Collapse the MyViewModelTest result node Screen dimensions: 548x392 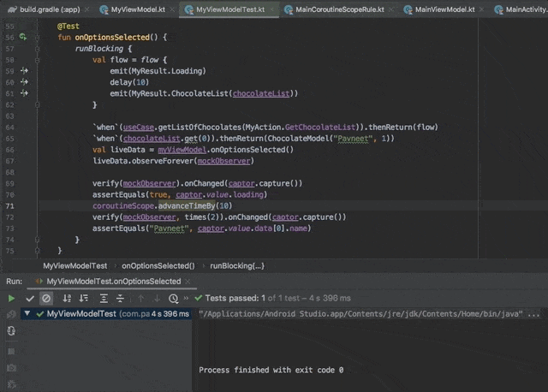28,314
